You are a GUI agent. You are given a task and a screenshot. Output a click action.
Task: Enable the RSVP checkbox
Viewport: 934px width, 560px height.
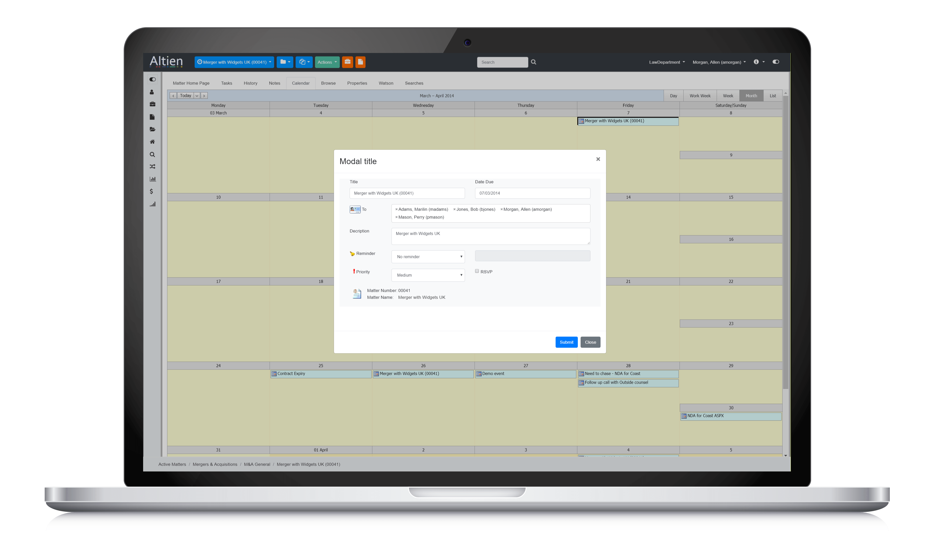click(x=477, y=271)
